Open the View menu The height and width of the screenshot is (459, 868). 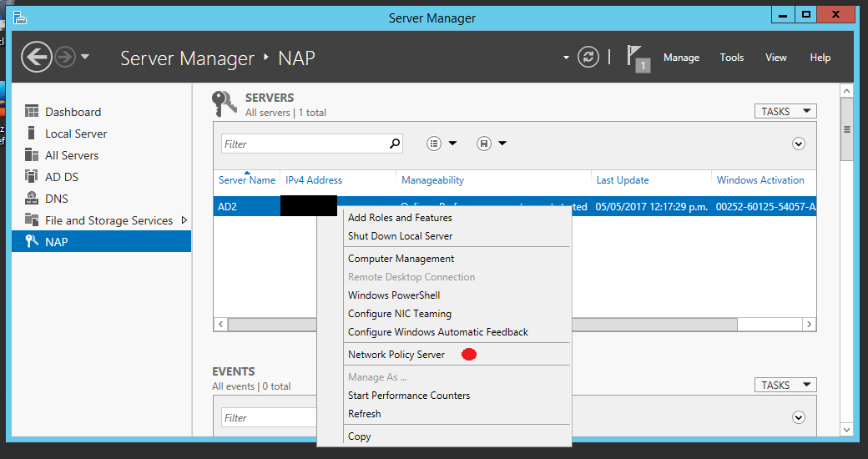point(776,58)
